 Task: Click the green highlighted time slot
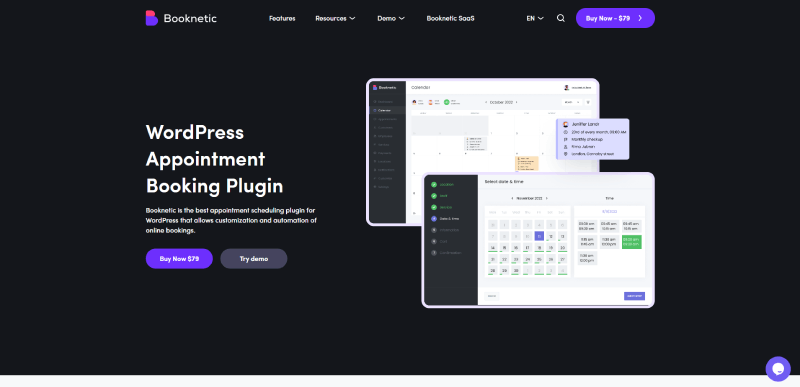pyautogui.click(x=632, y=242)
